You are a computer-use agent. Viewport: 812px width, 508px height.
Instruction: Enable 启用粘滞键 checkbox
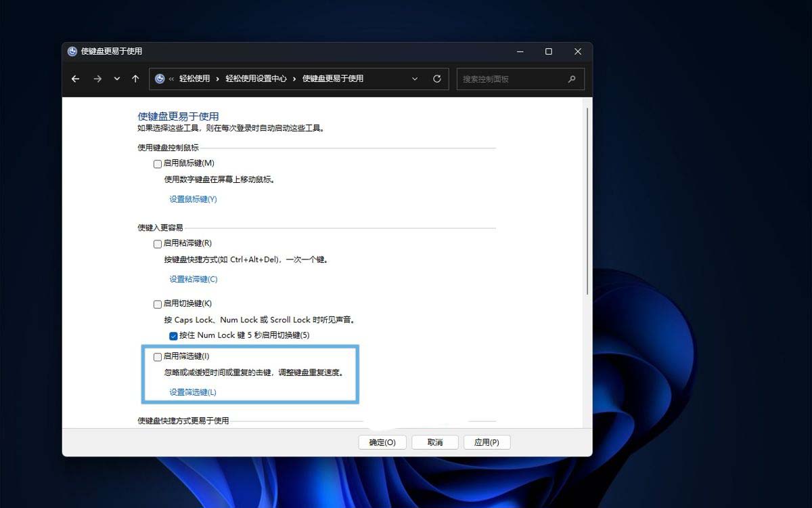(x=157, y=243)
